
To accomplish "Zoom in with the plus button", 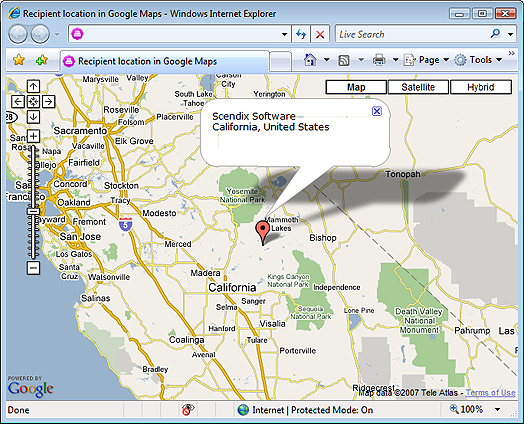I will [33, 136].
